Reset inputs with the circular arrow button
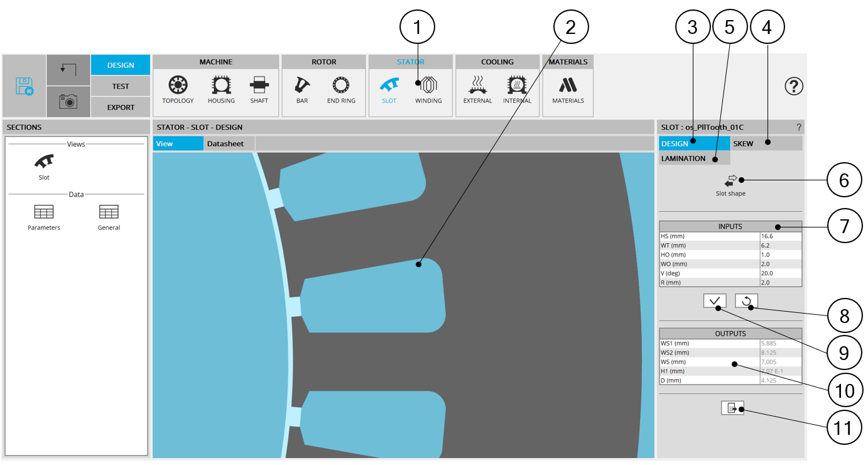Screen dimensions: 868x465 [x=746, y=301]
